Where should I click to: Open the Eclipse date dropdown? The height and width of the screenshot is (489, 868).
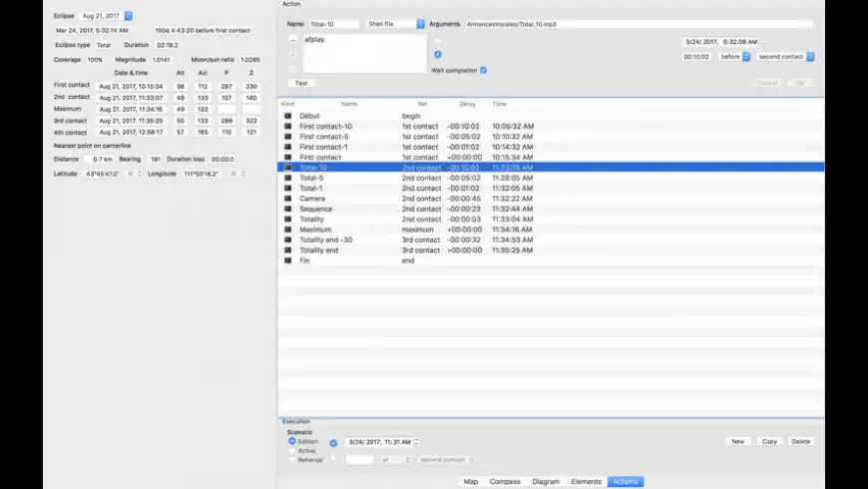128,16
